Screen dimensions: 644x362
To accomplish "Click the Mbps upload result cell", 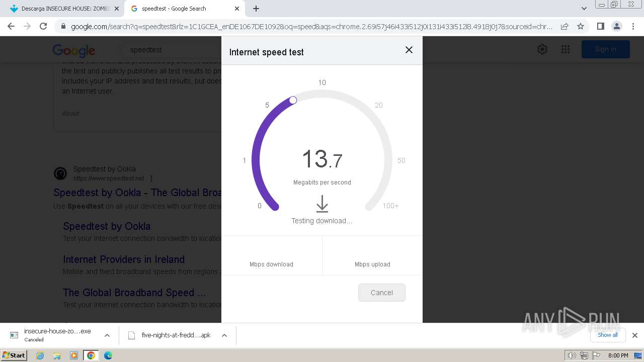I will 372,255.
